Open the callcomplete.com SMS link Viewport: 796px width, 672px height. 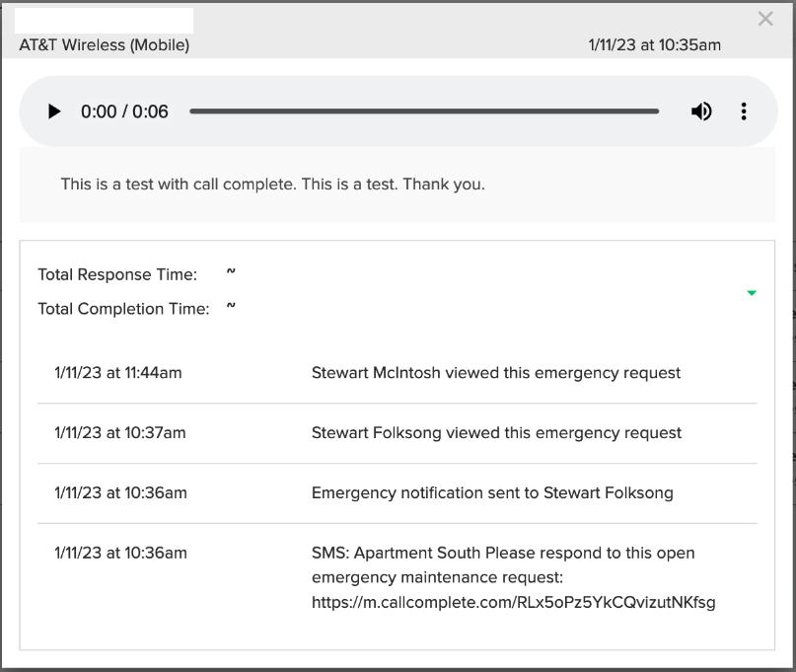(513, 602)
